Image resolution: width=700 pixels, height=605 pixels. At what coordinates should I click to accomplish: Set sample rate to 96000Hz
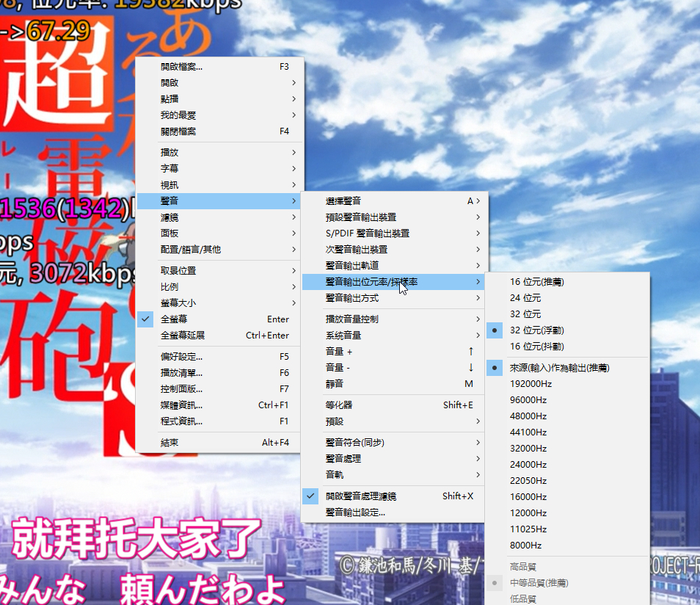click(x=567, y=400)
